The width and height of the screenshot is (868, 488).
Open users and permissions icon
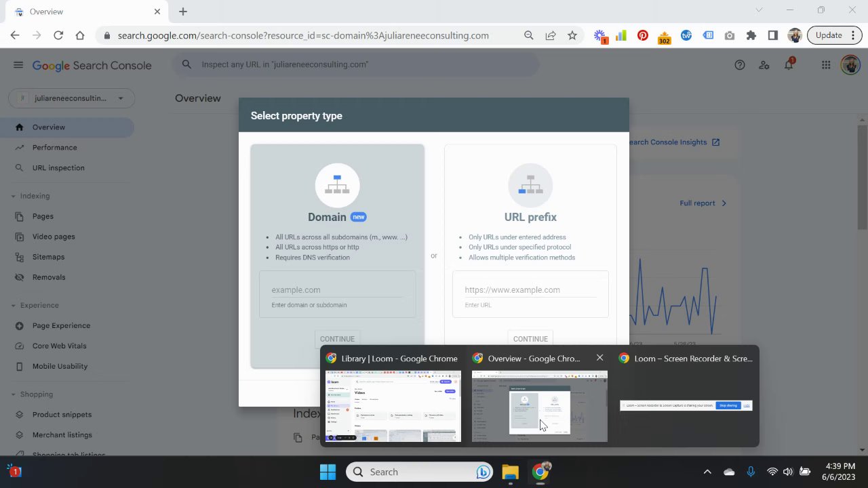click(764, 65)
